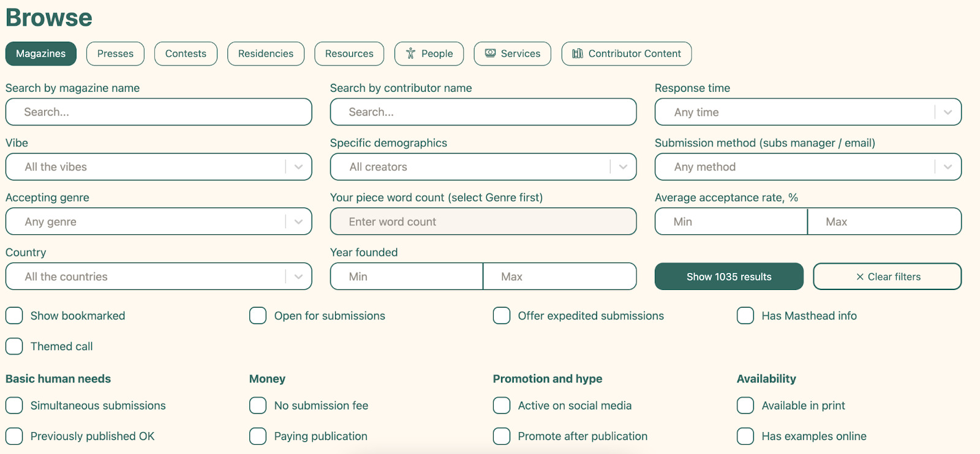Image resolution: width=980 pixels, height=454 pixels.
Task: Check the No submission fee option
Action: tap(258, 406)
